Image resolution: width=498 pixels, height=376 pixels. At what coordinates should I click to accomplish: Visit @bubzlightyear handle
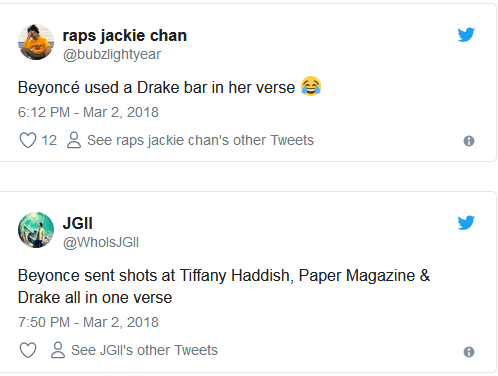[x=112, y=54]
